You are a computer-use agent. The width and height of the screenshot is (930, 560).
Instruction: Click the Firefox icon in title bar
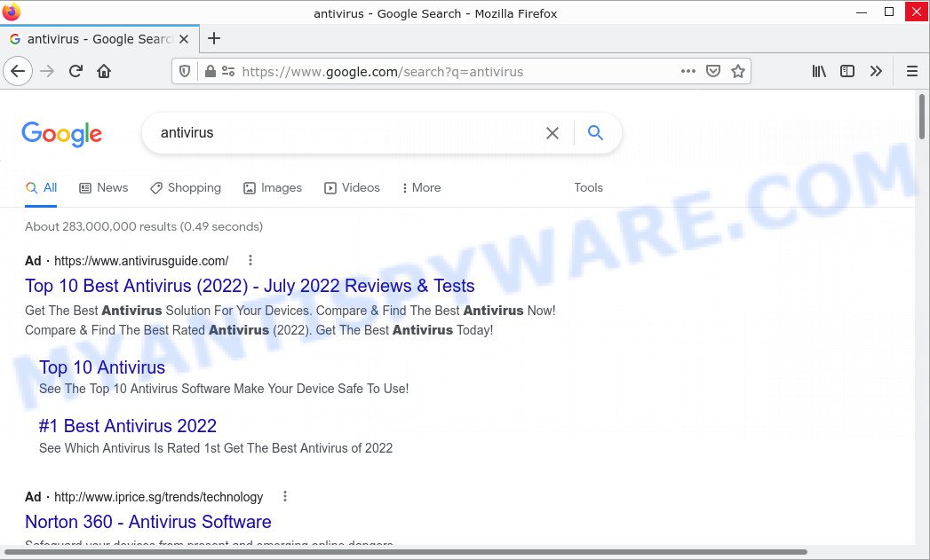12,12
